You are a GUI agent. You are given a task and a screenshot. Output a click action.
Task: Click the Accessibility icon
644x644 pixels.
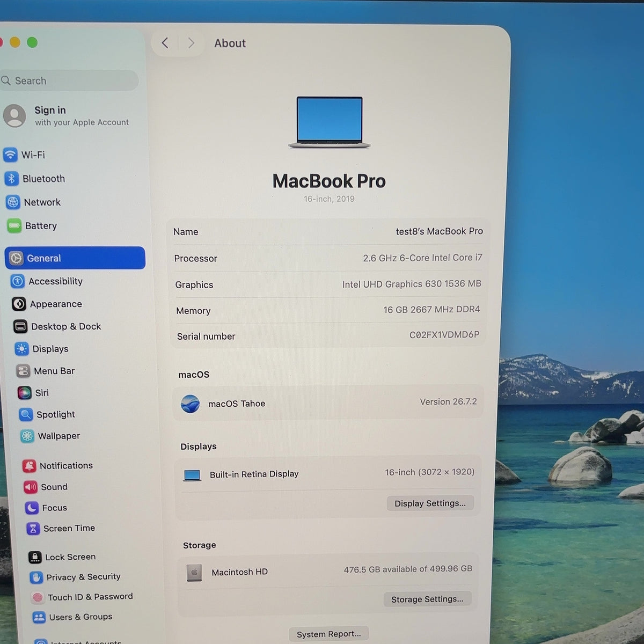click(x=18, y=281)
